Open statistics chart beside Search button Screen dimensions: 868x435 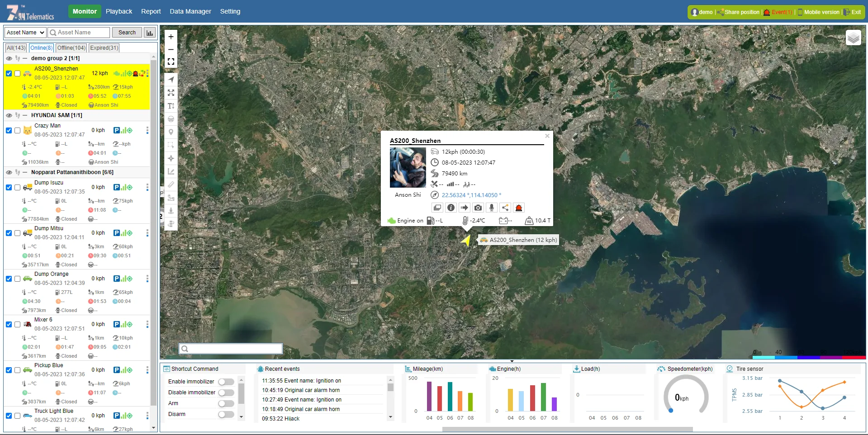(x=150, y=33)
